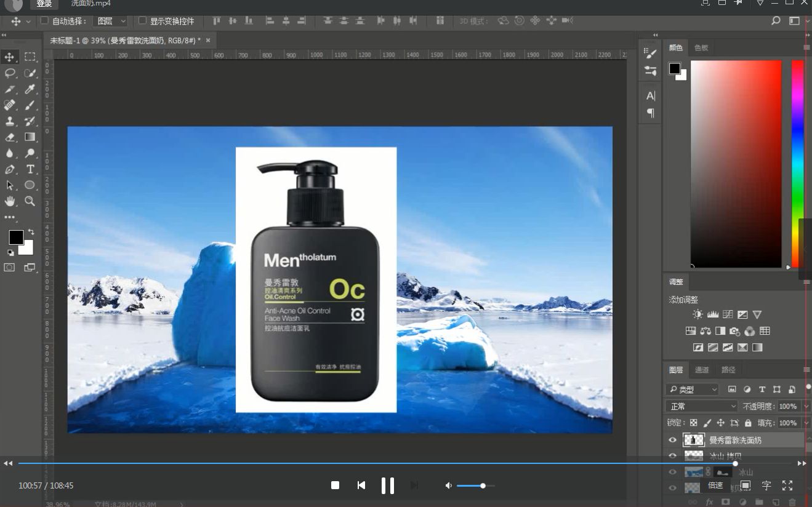Swap foreground and background colors

pos(31,232)
